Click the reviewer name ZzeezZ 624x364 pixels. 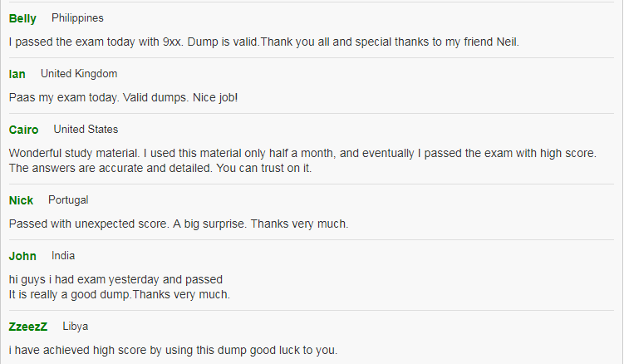point(28,327)
